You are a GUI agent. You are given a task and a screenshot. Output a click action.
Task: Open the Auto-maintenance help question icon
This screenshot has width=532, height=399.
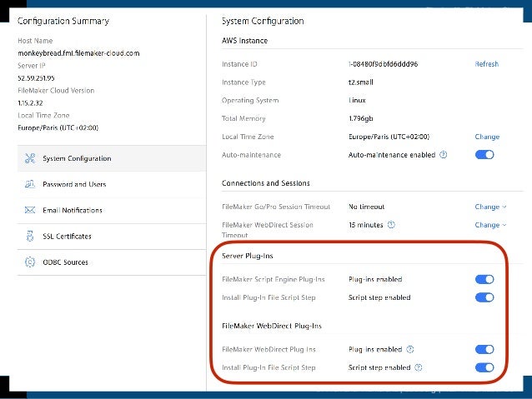click(x=443, y=155)
